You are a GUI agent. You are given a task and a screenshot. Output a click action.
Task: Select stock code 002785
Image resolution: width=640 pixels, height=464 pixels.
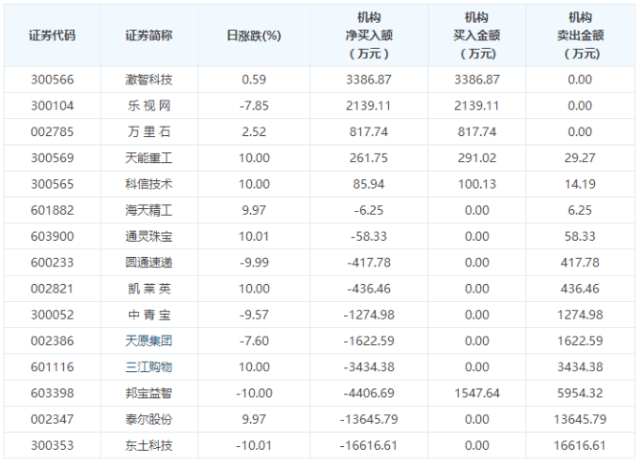[52, 132]
